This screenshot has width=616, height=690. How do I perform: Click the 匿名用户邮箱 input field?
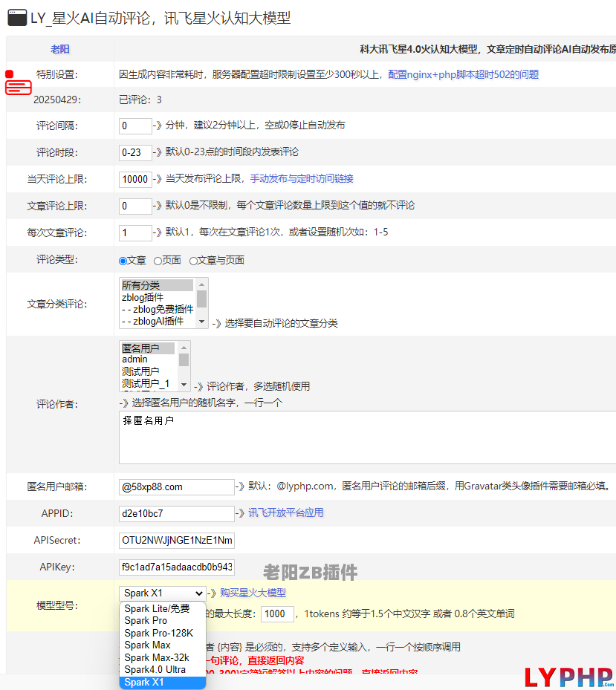point(177,487)
